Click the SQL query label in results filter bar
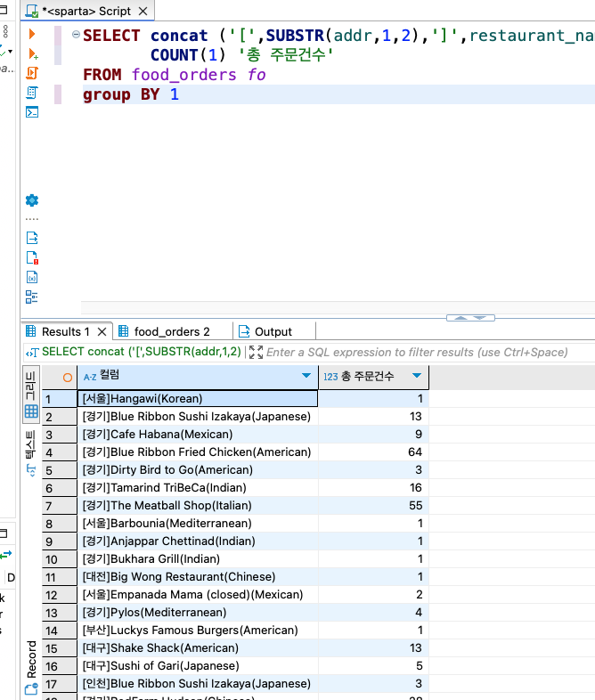Image resolution: width=595 pixels, height=700 pixels. coord(142,352)
